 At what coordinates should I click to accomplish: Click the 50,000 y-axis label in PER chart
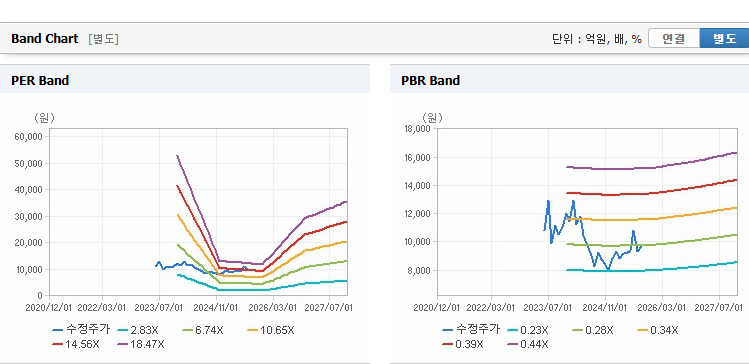30,163
